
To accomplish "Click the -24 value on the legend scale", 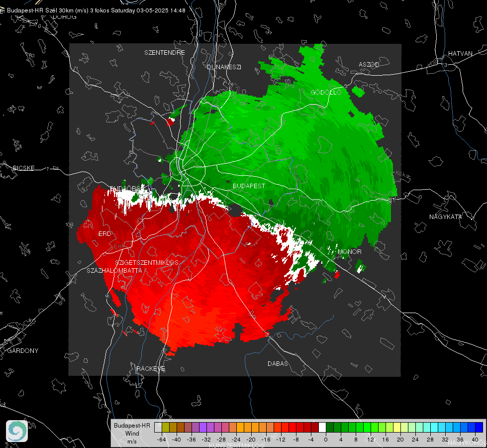I will click(x=236, y=440).
